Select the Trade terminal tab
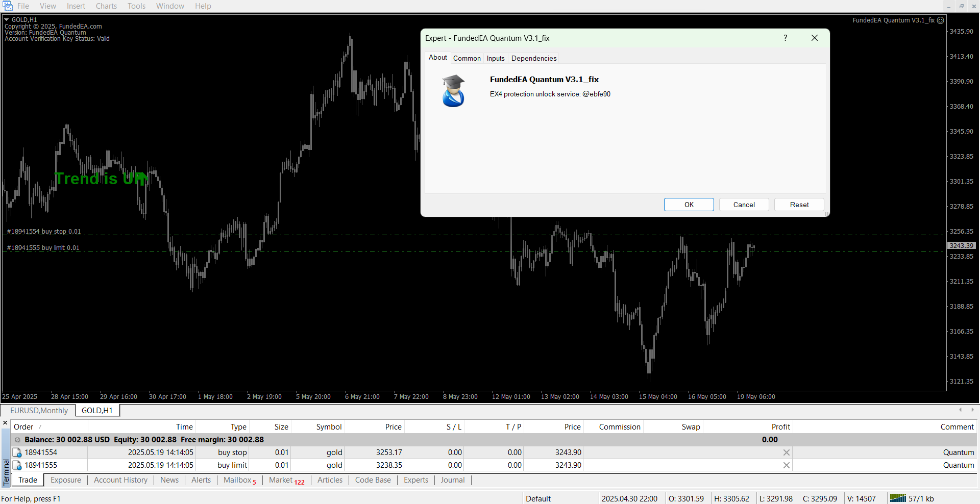Screen dimensions: 980x504 (28, 480)
